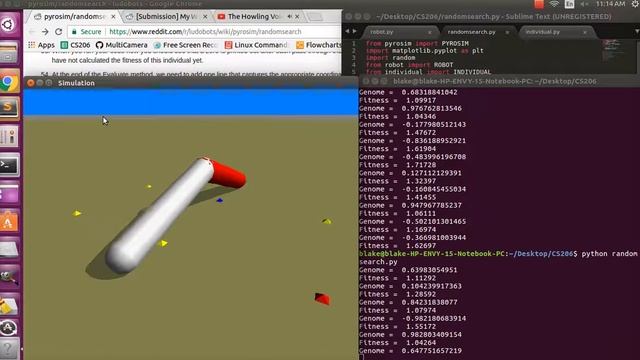
Task: Click the red recording indicator in the top panel
Action: 539,4
